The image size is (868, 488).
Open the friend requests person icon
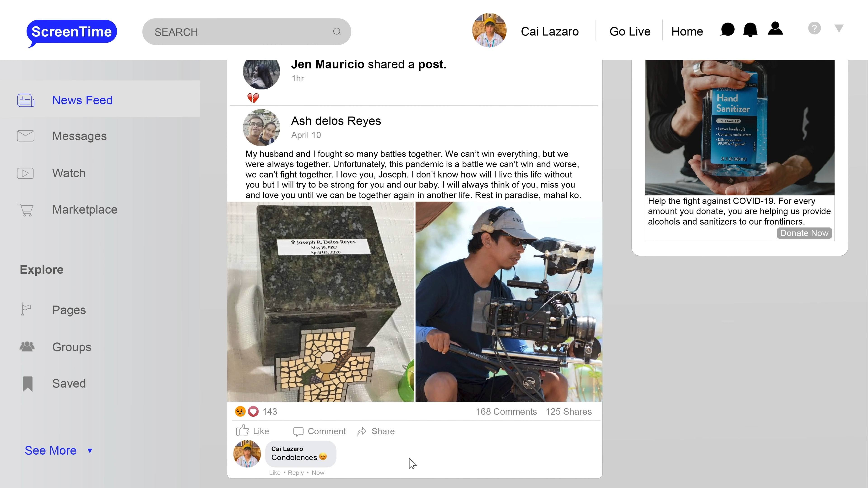775,29
